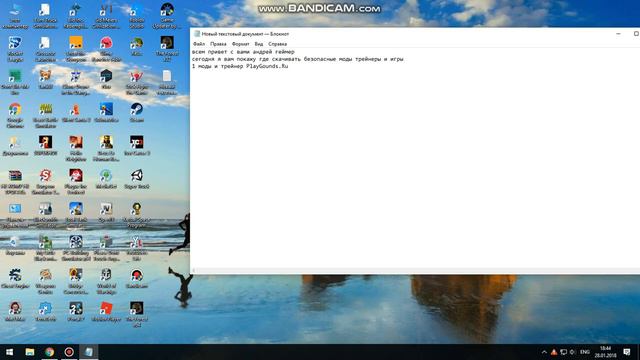The image size is (640, 360).
Task: Select the red circled S desktop shortcut
Action: pyautogui.click(x=45, y=182)
